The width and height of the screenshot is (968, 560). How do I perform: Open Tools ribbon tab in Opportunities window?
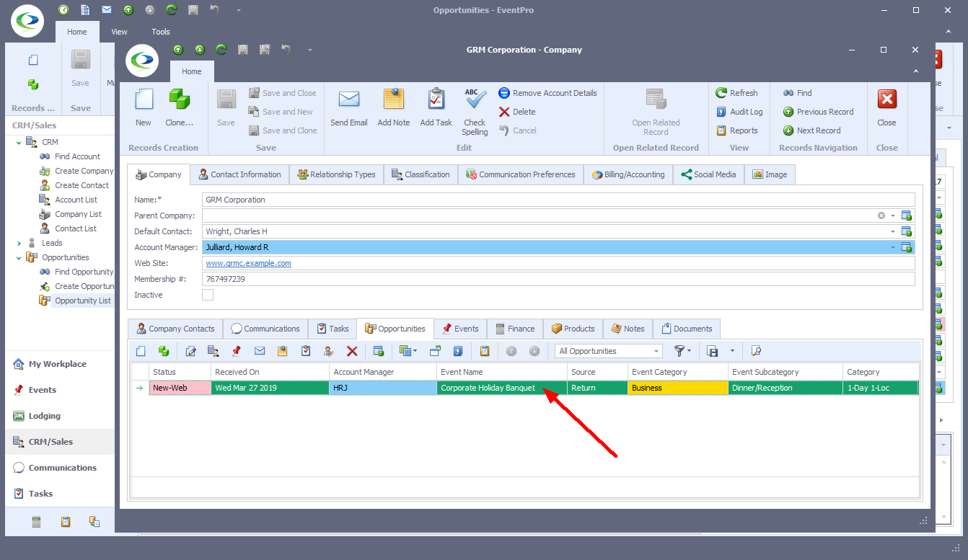click(161, 32)
